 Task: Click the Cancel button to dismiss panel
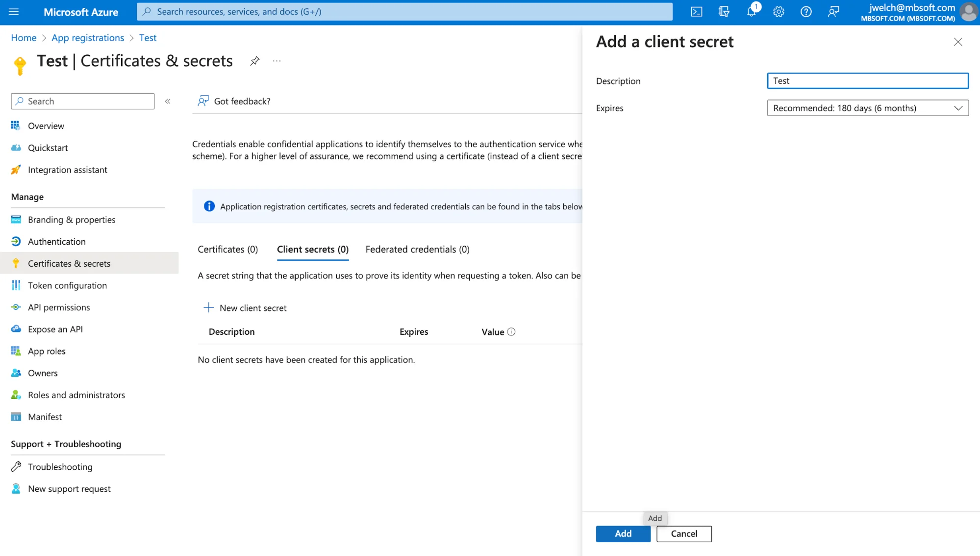click(x=683, y=533)
